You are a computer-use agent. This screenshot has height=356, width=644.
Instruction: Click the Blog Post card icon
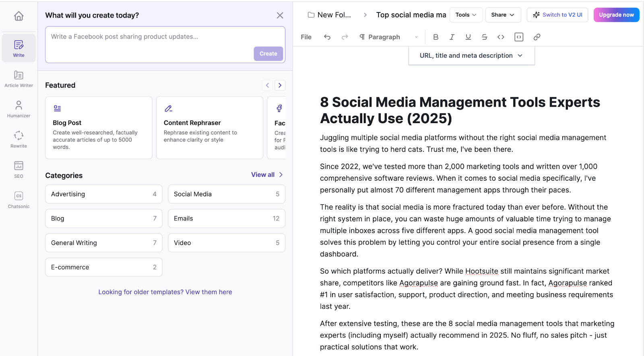pos(57,108)
